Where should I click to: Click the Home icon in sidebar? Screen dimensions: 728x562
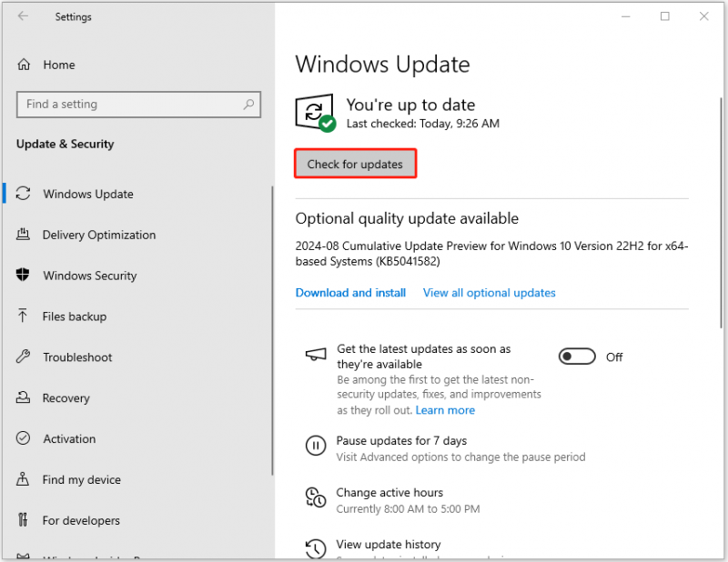pyautogui.click(x=24, y=65)
